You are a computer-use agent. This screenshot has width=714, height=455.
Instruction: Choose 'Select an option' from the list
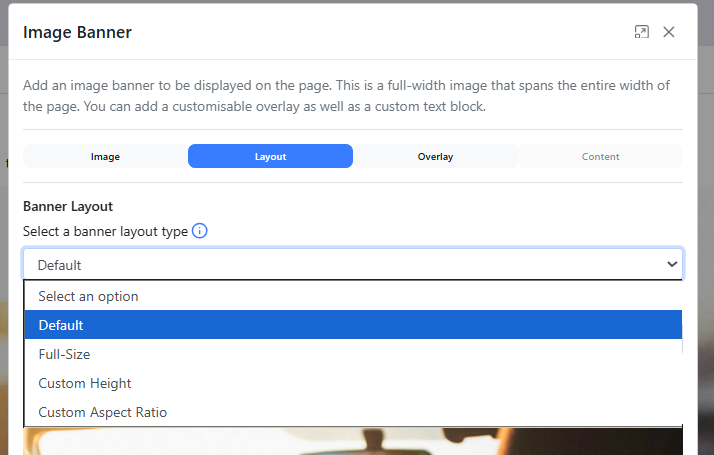[88, 296]
